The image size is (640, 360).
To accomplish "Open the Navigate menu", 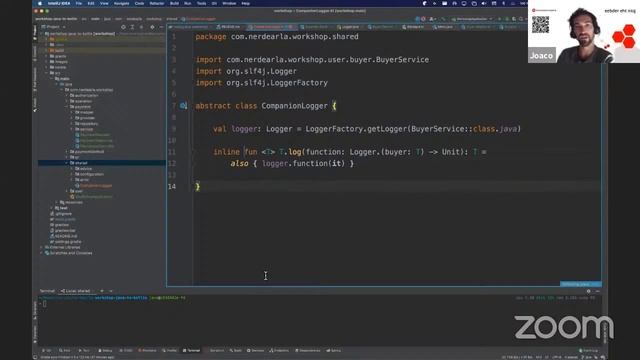I will 121,3.
